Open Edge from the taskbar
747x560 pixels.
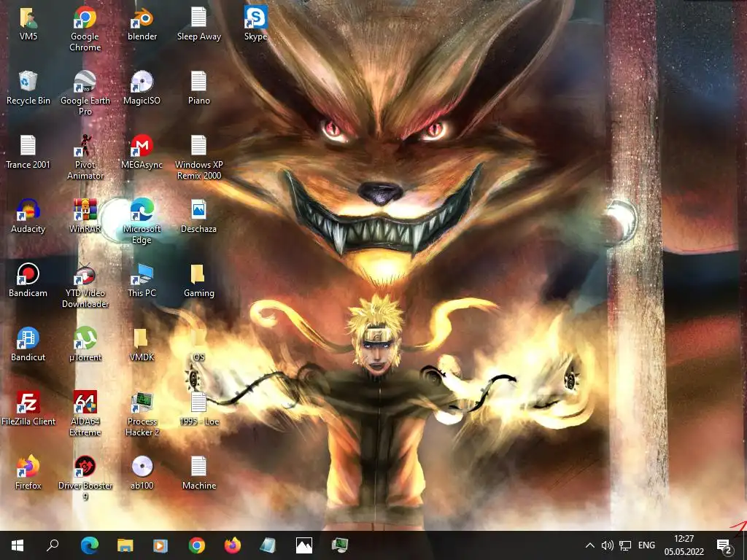pos(89,545)
